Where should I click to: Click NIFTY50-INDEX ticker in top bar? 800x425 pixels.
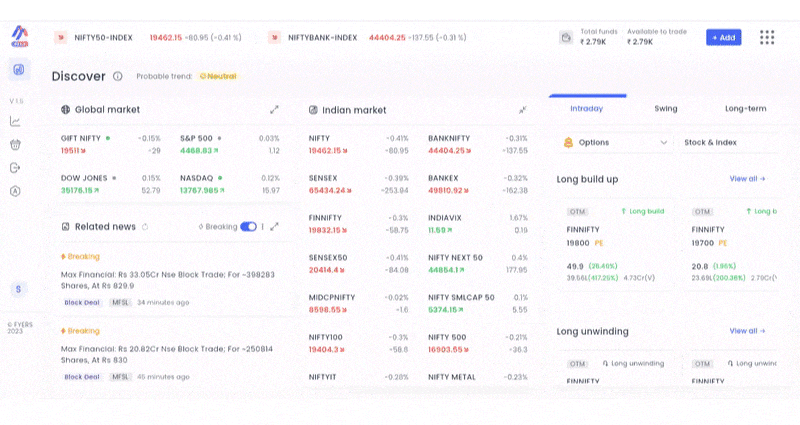click(x=104, y=38)
